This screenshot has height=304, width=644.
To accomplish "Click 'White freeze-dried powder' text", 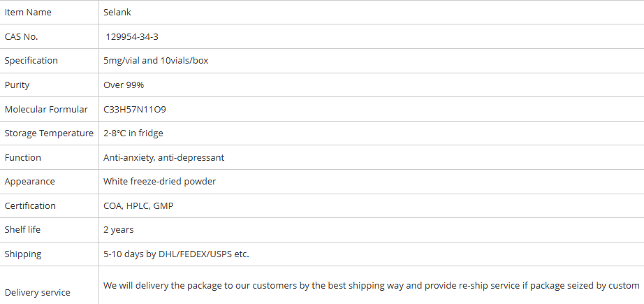I will pyautogui.click(x=160, y=182).
